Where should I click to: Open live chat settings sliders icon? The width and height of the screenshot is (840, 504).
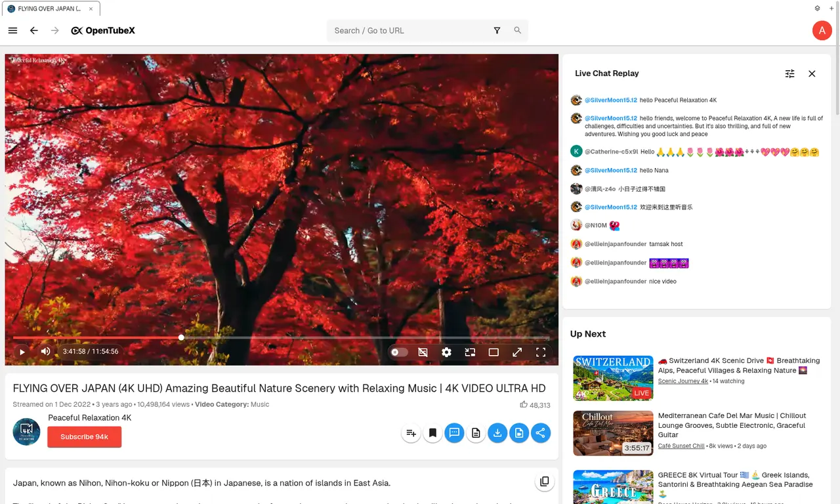tap(790, 73)
